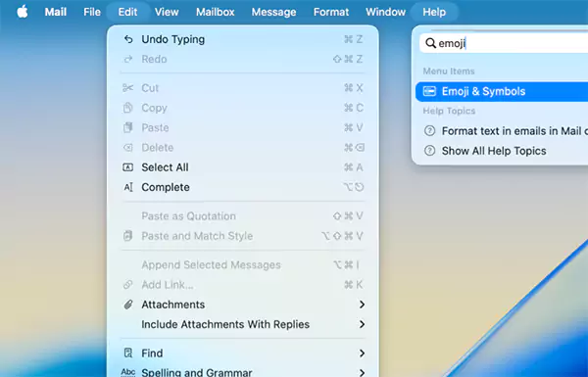Expand Spelling and Grammar submenu chevron

click(362, 373)
